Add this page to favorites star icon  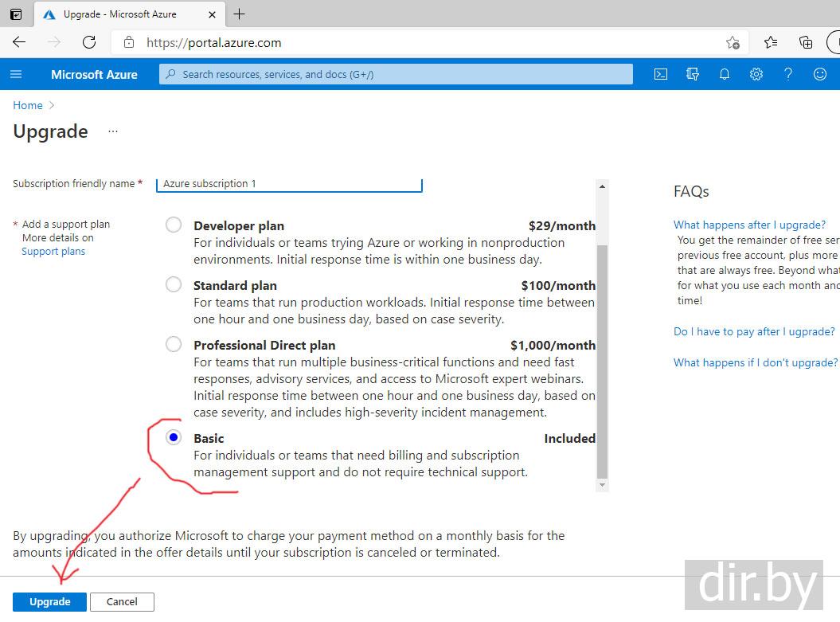(x=733, y=42)
